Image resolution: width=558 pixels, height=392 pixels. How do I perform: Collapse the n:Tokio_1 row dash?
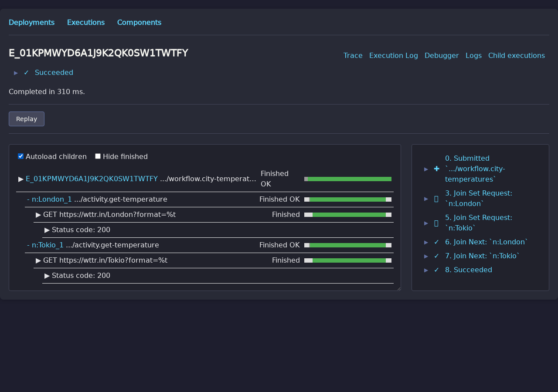pos(28,245)
